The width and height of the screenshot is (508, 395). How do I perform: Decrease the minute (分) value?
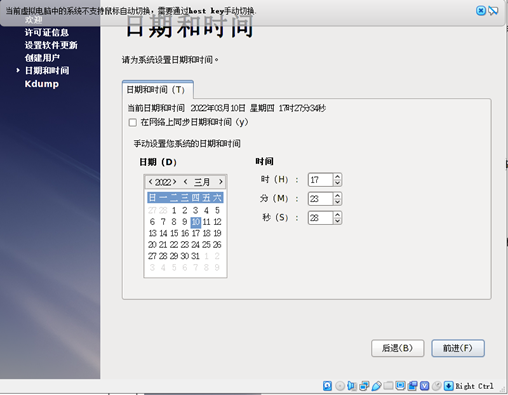point(337,202)
